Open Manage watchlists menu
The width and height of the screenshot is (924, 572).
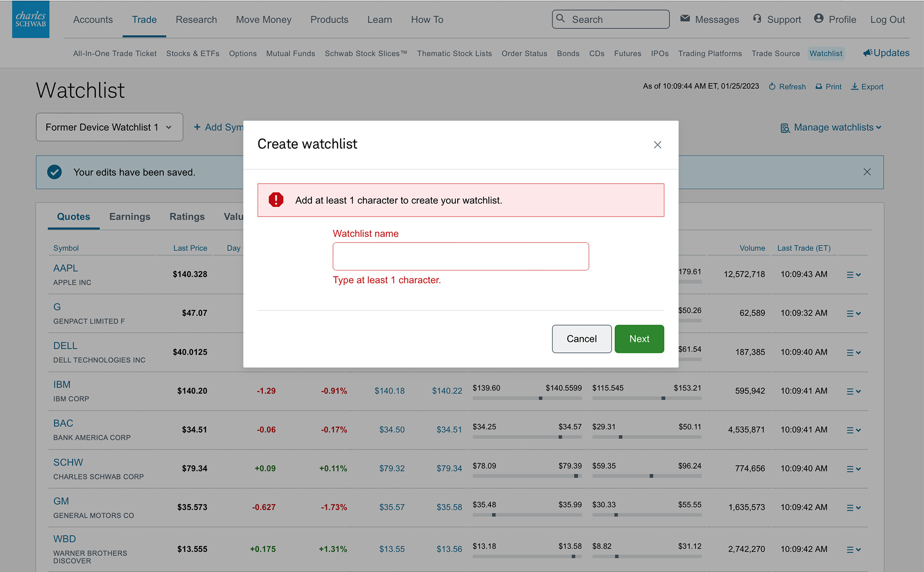pyautogui.click(x=831, y=127)
